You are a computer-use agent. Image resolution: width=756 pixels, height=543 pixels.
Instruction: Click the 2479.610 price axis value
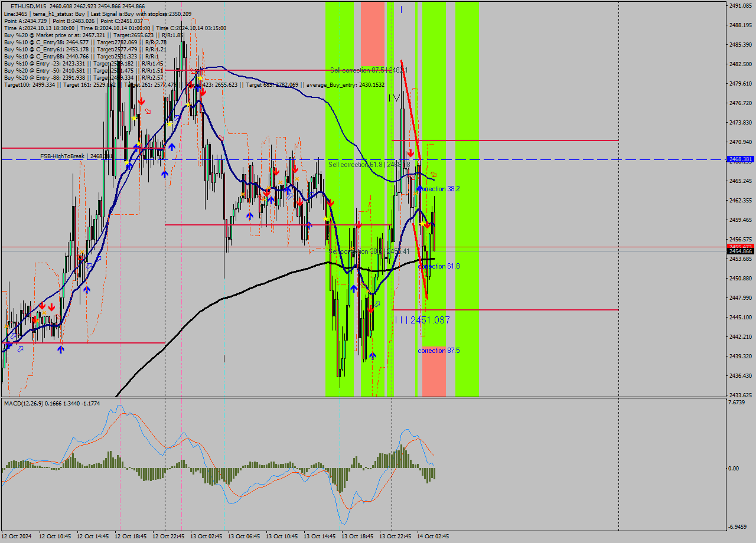741,83
